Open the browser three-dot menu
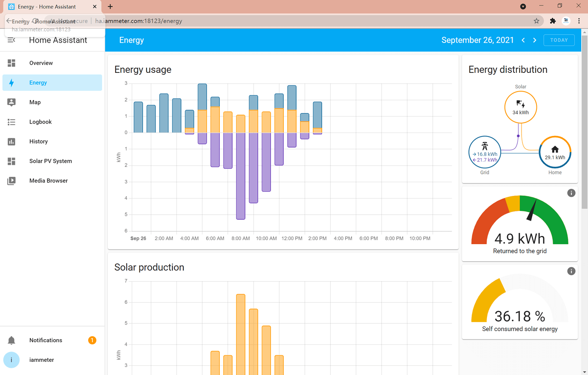Screen dimensions: 588x375 pyautogui.click(x=579, y=20)
